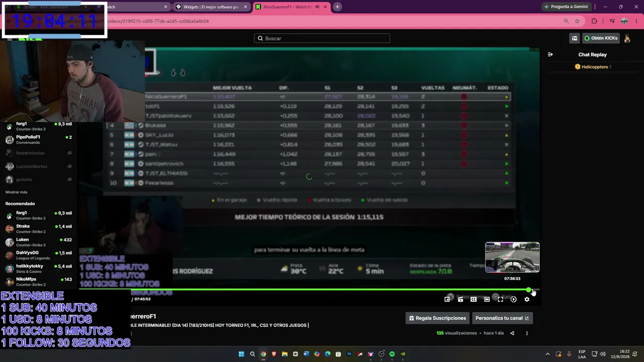Click Pregunta a Gemini button
The image size is (644, 362).
click(566, 7)
